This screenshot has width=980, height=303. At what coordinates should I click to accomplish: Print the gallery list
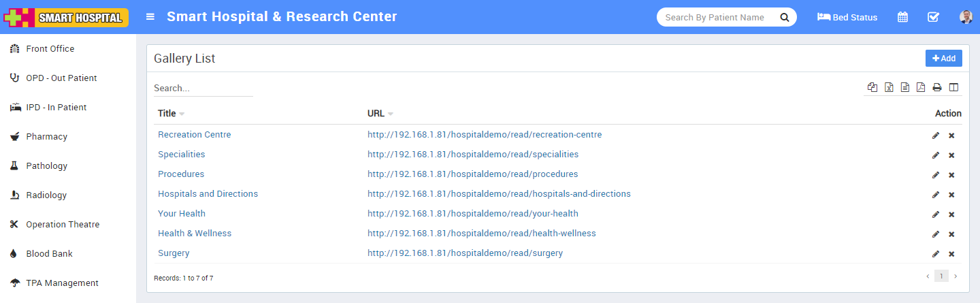tap(937, 87)
